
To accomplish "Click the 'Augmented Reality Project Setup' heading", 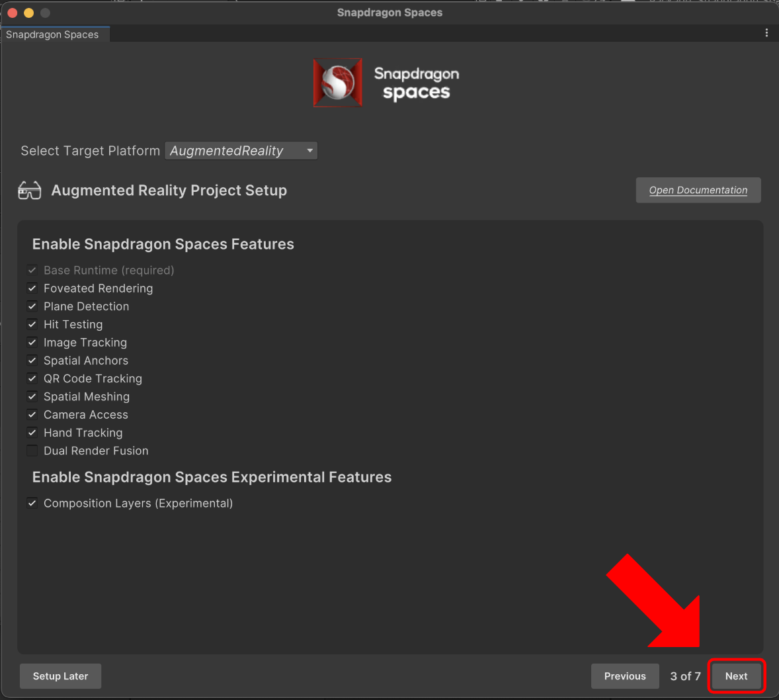I will 169,191.
